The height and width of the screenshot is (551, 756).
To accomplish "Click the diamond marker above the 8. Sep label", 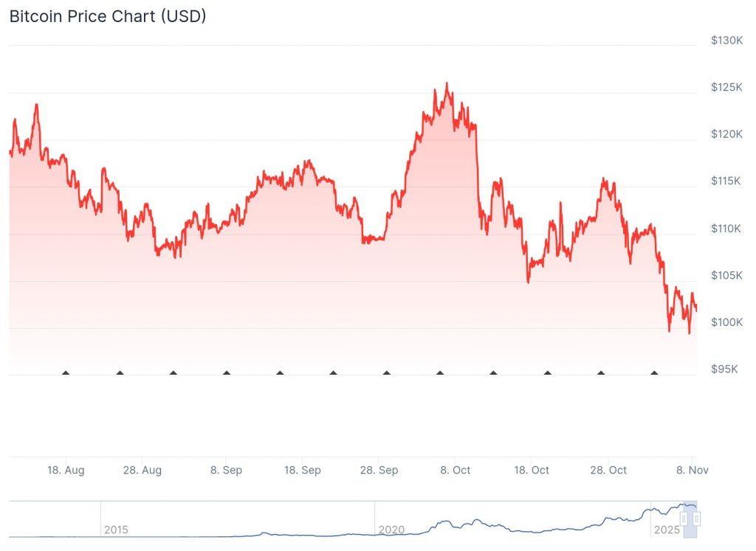I will [227, 372].
